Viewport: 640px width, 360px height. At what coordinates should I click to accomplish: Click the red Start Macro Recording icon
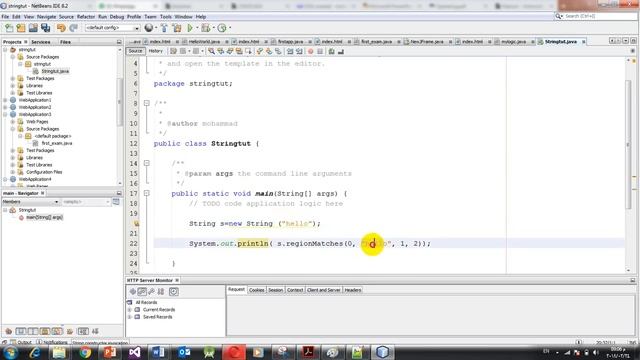coord(311,51)
